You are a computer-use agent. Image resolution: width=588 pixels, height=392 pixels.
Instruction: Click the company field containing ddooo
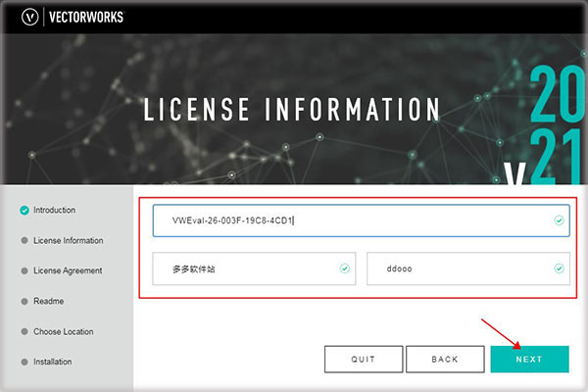tap(468, 269)
